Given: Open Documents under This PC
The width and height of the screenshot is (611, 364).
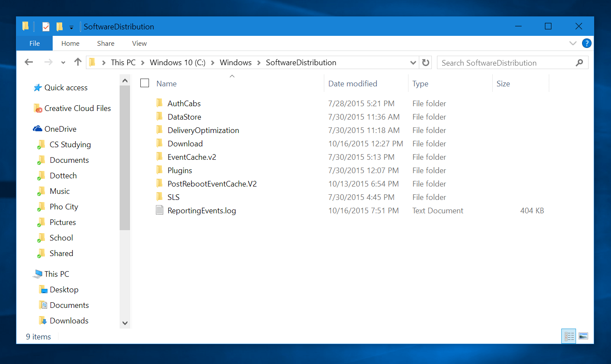Looking at the screenshot, I should (x=69, y=305).
